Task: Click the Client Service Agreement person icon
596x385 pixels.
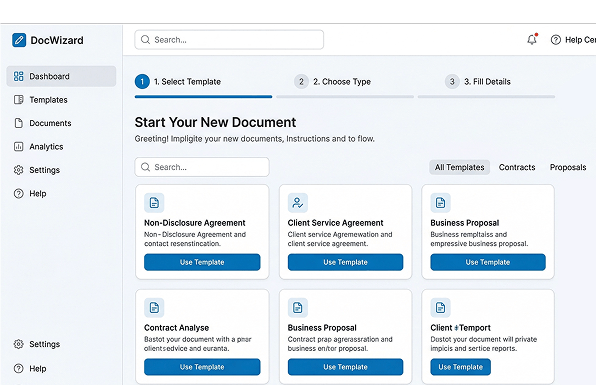Action: [x=298, y=203]
